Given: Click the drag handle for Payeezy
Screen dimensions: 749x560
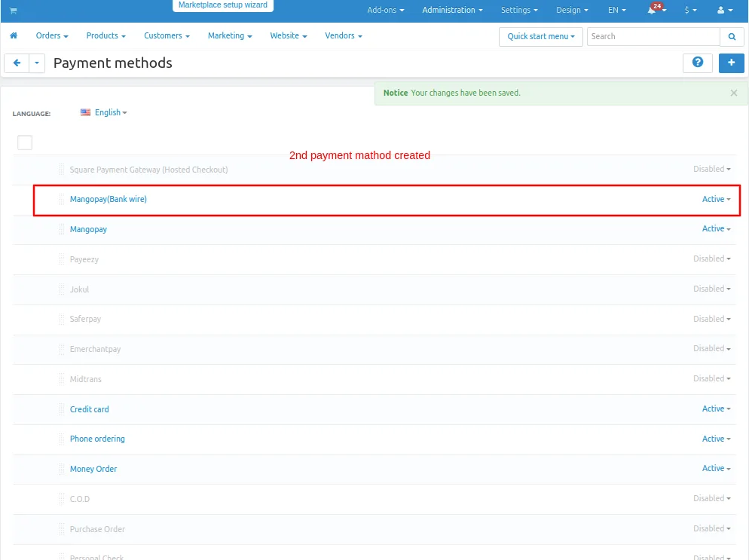Looking at the screenshot, I should (62, 259).
